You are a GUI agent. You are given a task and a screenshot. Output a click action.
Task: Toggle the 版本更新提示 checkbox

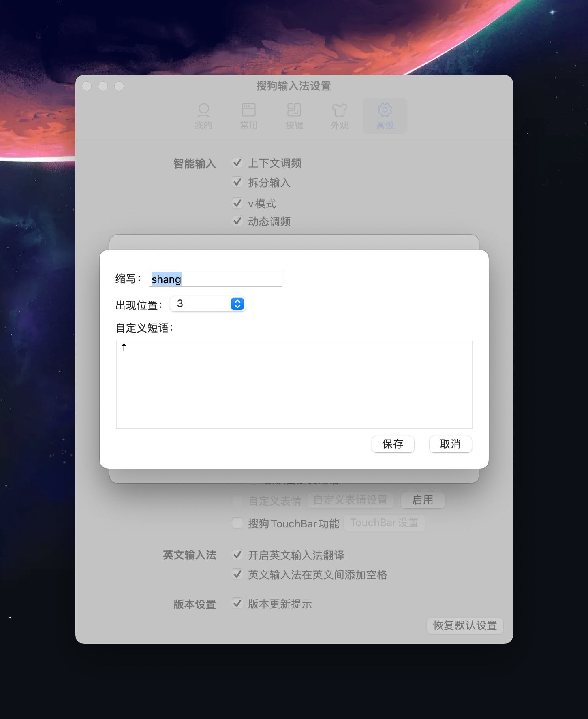click(237, 604)
